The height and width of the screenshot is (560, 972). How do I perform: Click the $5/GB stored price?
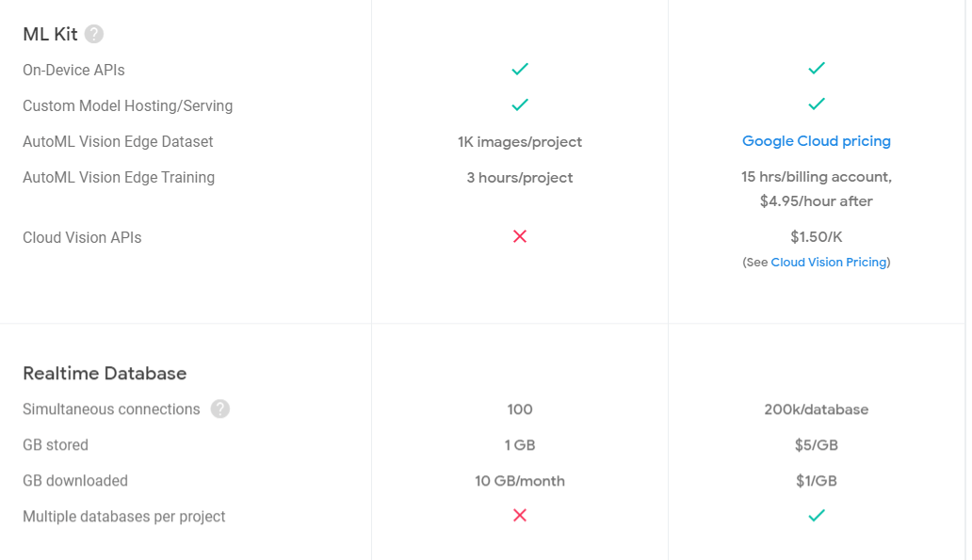pos(817,445)
